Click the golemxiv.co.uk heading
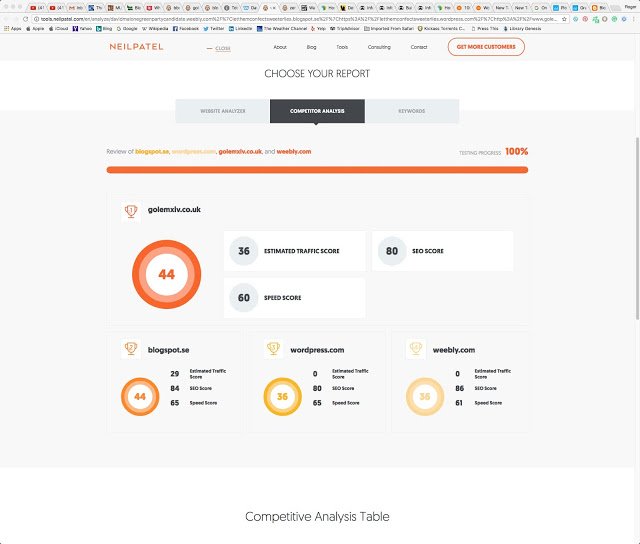 (174, 210)
